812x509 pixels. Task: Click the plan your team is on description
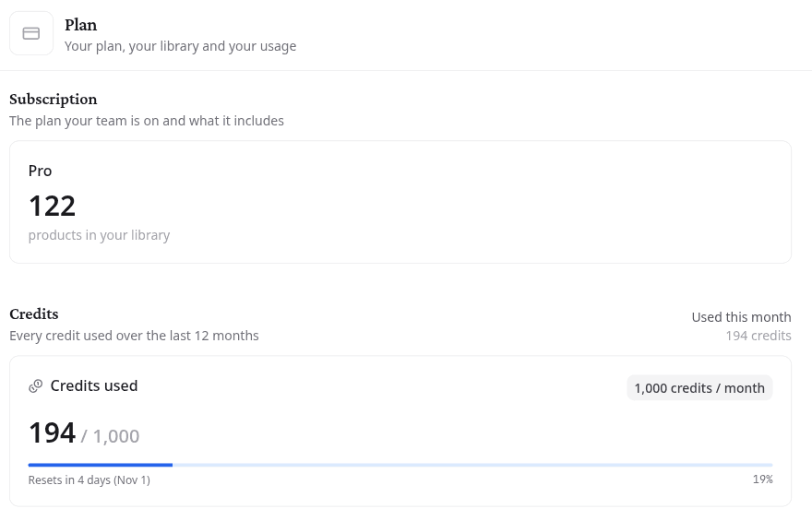click(147, 121)
